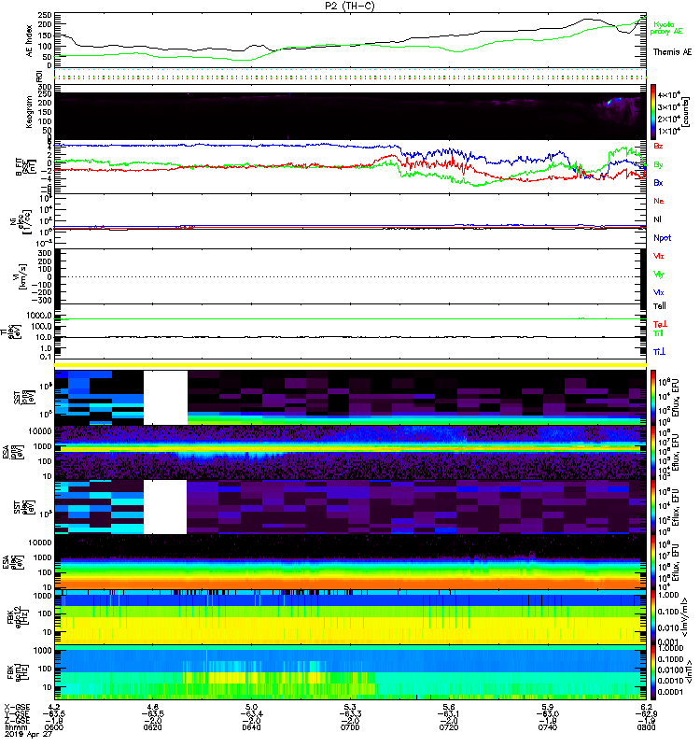Select the blue Npot legend label
The image size is (700, 747).
662,238
